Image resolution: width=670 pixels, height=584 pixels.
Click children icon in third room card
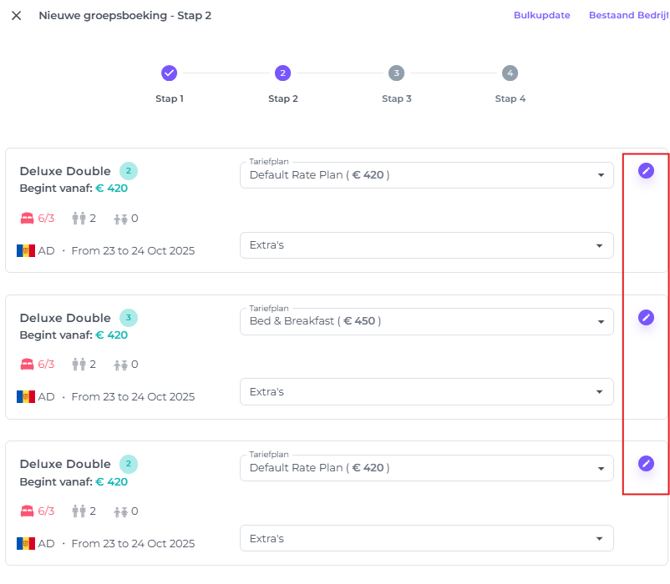point(121,511)
